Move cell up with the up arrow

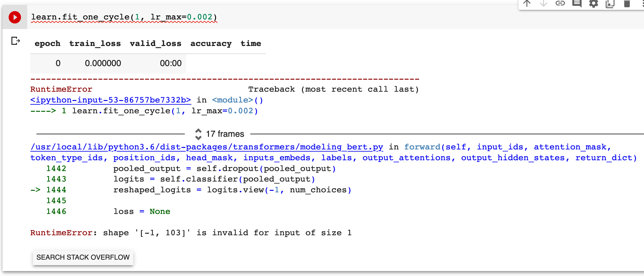coord(527,3)
